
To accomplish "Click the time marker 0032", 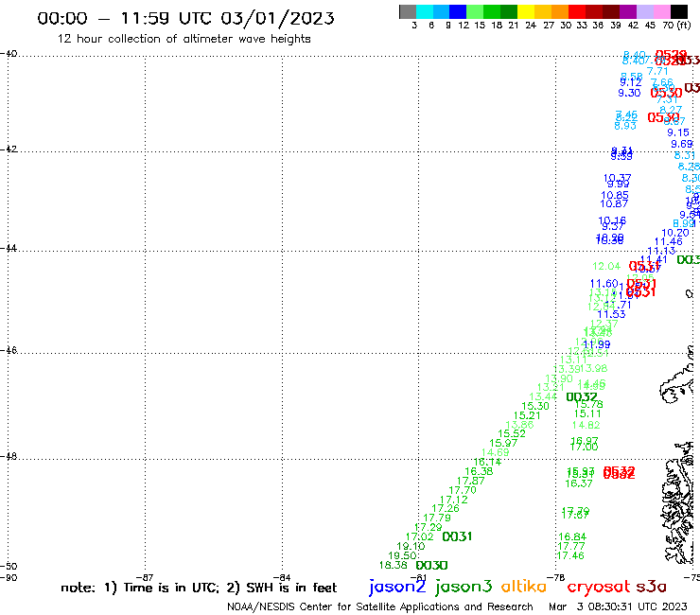I will click(x=581, y=396).
